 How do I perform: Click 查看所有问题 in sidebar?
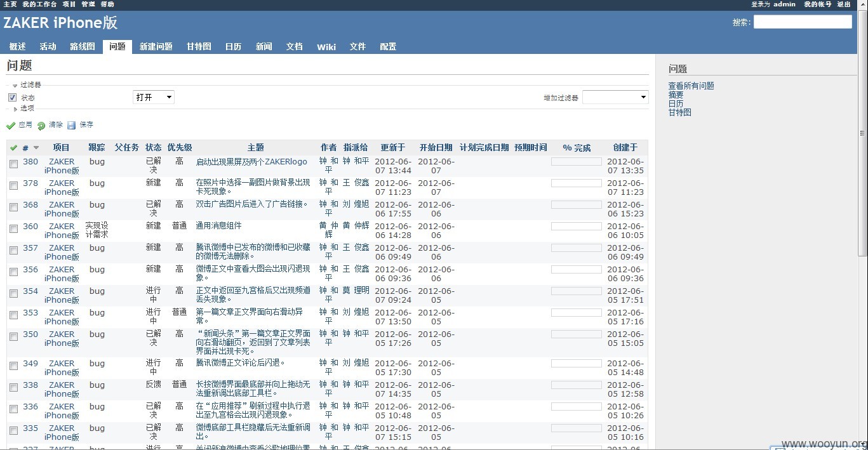point(691,86)
